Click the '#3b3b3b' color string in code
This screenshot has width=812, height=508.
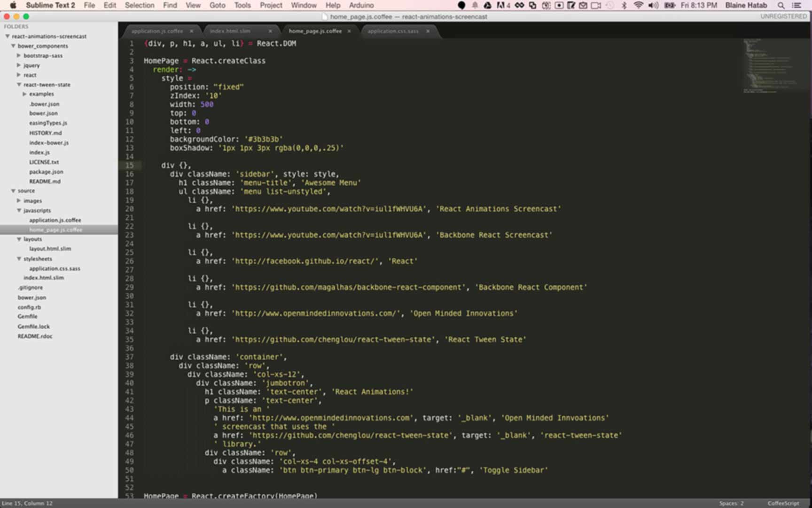tap(264, 139)
